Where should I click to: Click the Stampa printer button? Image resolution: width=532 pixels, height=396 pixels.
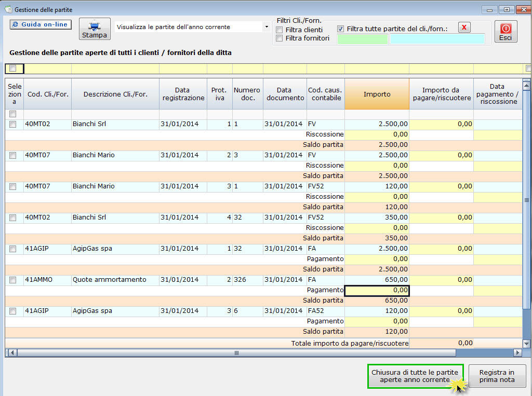[95, 29]
